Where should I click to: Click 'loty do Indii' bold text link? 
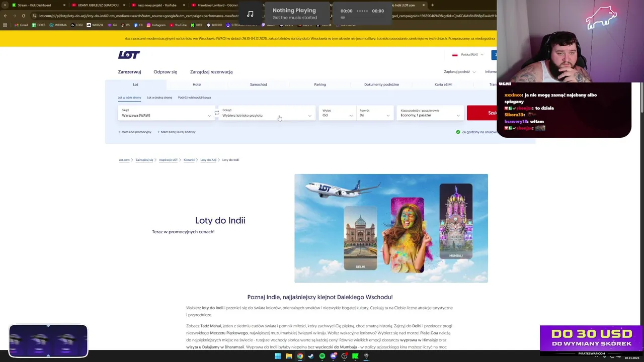click(212, 308)
